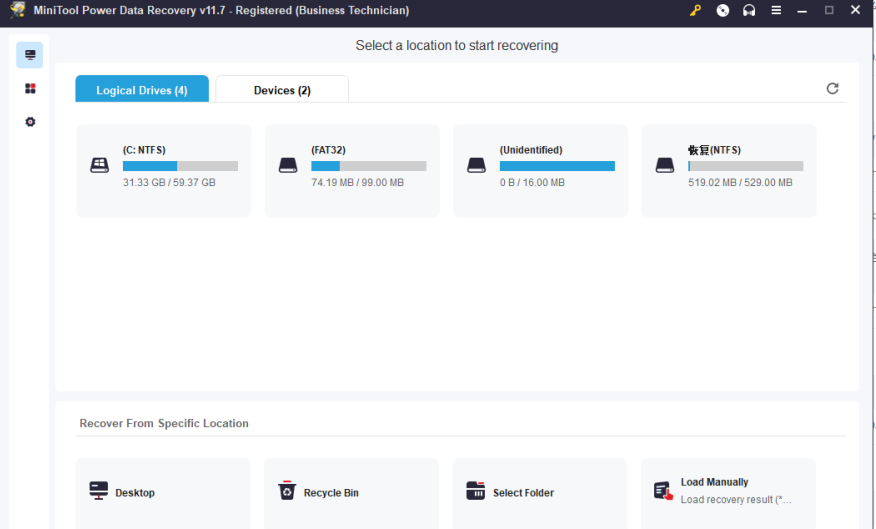Click the (FAT32) drive label

pyautogui.click(x=328, y=150)
